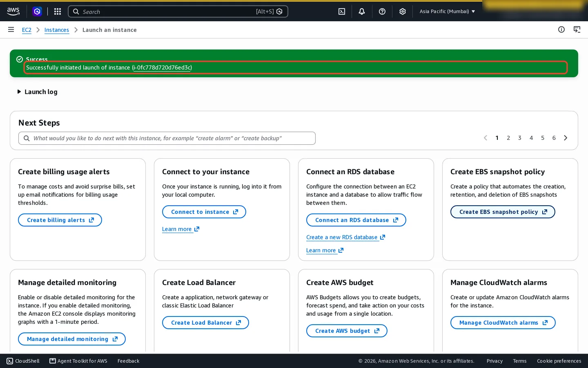Image resolution: width=588 pixels, height=368 pixels.
Task: Click Manage detailed monitoring button
Action: (x=72, y=339)
